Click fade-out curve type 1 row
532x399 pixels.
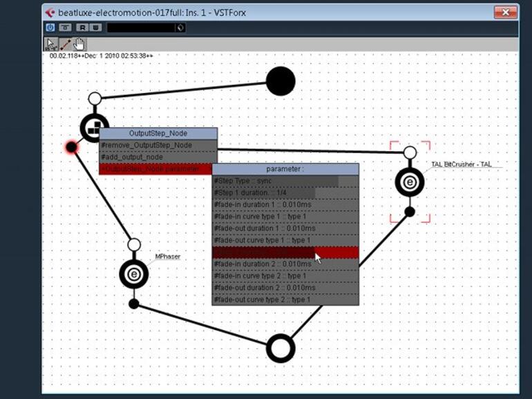(x=285, y=240)
